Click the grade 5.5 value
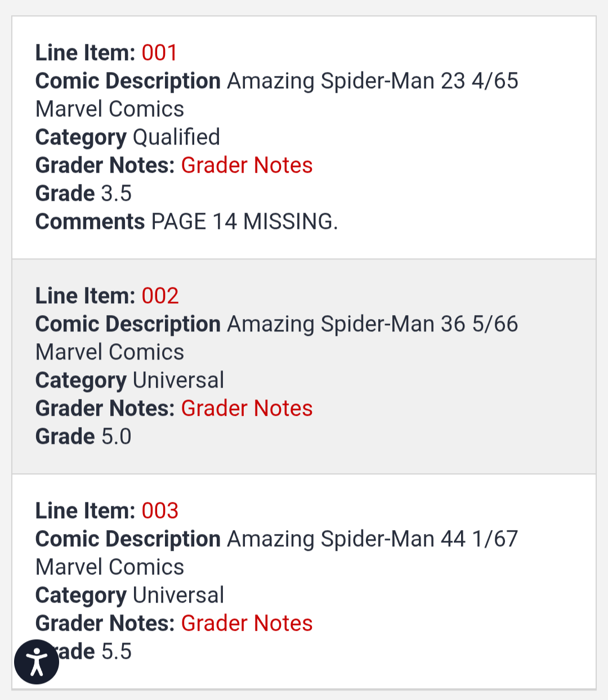The image size is (608, 700). 116,652
